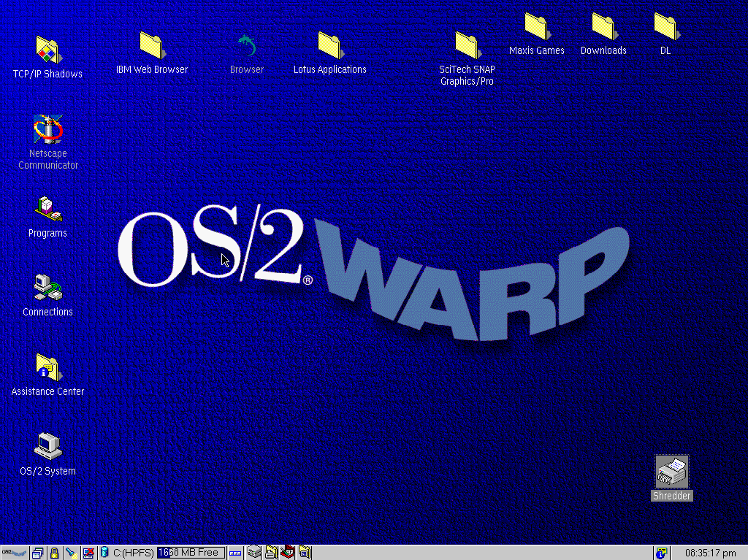Open the red toolbox tray icon
The height and width of the screenshot is (560, 748).
tap(287, 552)
